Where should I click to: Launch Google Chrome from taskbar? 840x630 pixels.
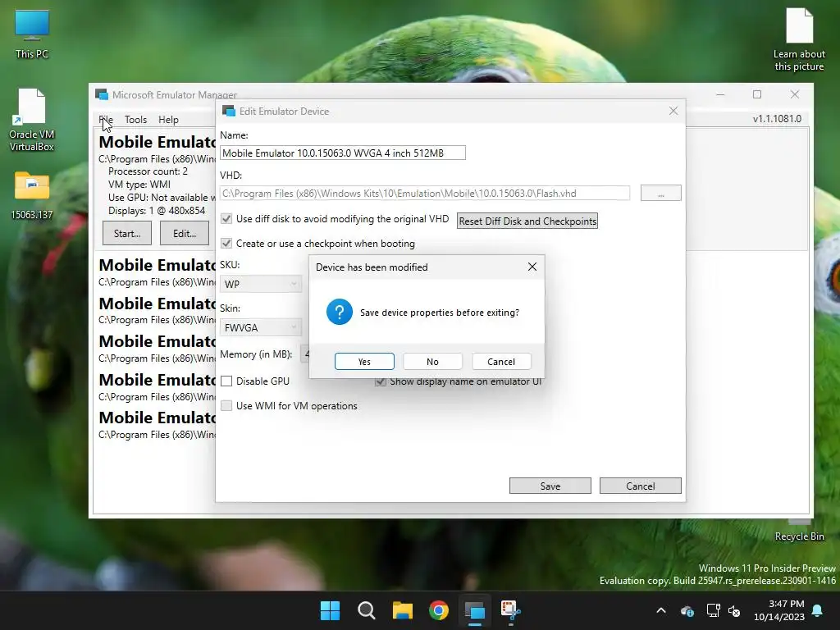(439, 610)
